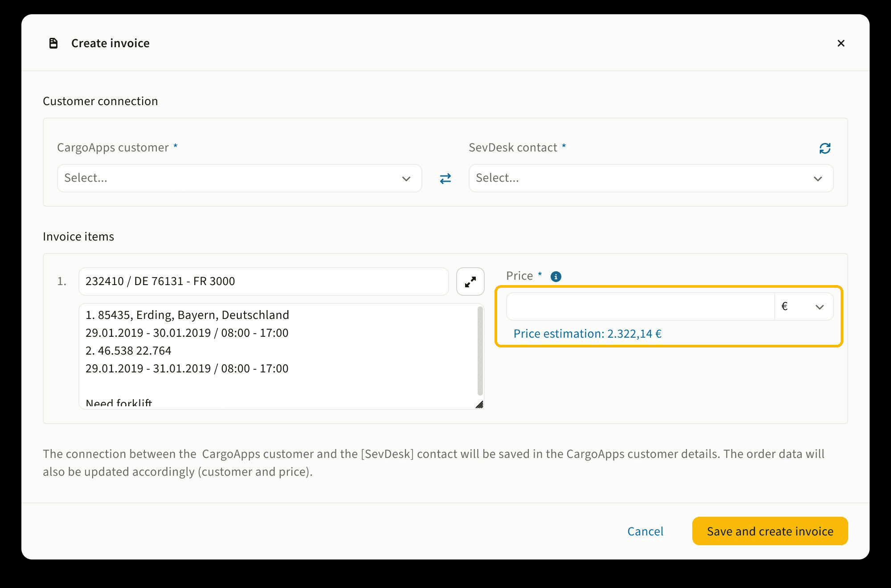
Task: Expand the invoice item description editor
Action: coord(470,282)
